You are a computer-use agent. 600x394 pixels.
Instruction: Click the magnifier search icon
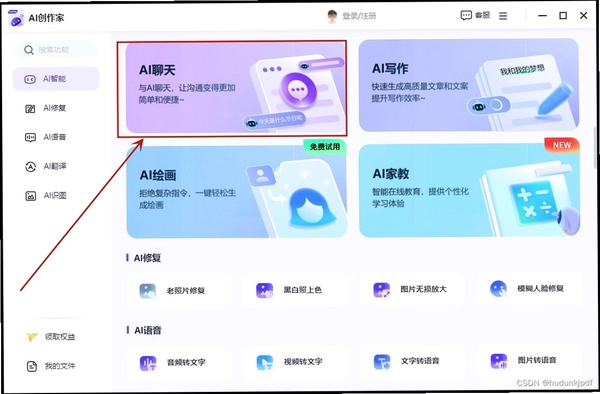click(29, 50)
